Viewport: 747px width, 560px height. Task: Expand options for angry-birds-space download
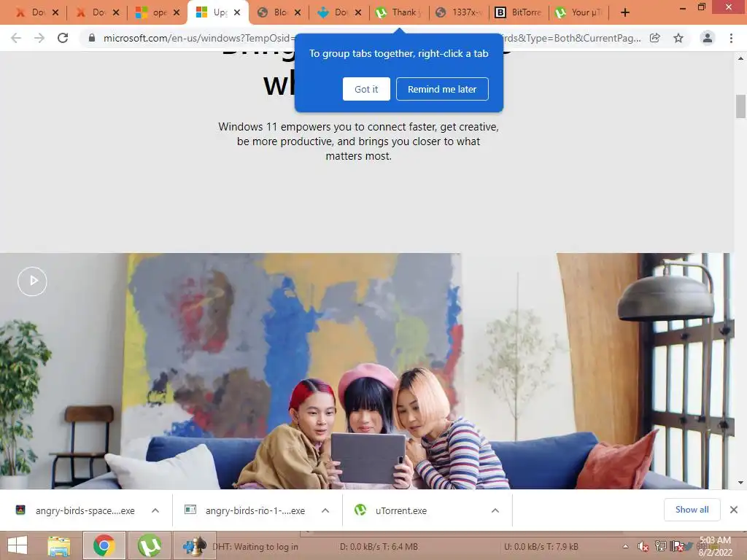(x=155, y=510)
